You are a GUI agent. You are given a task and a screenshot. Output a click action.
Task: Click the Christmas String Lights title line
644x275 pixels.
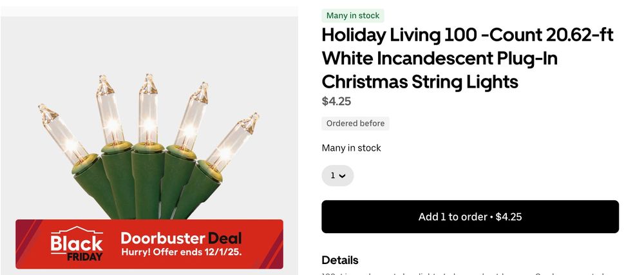coord(420,82)
